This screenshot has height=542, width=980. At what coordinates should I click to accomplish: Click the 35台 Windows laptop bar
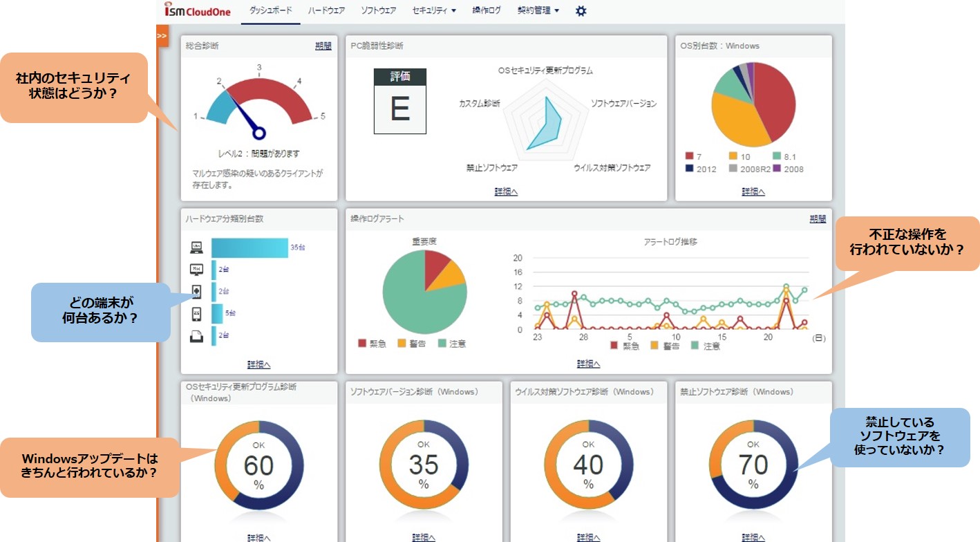pos(249,247)
